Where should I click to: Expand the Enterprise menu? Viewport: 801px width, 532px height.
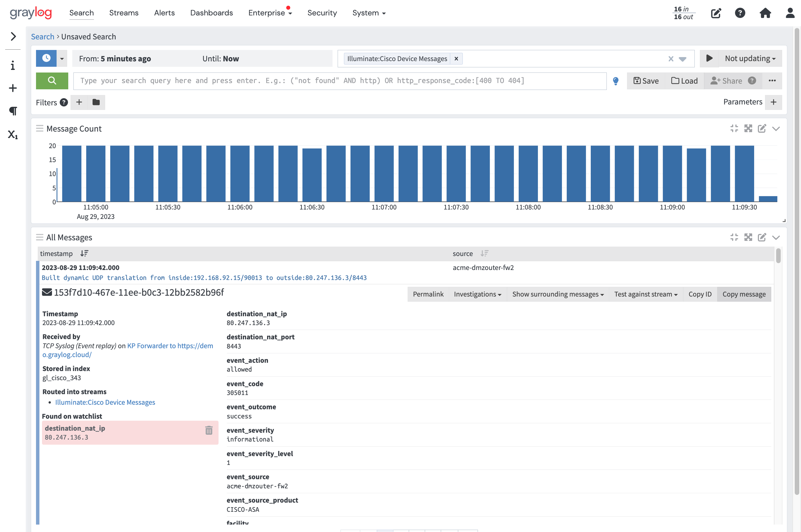270,13
